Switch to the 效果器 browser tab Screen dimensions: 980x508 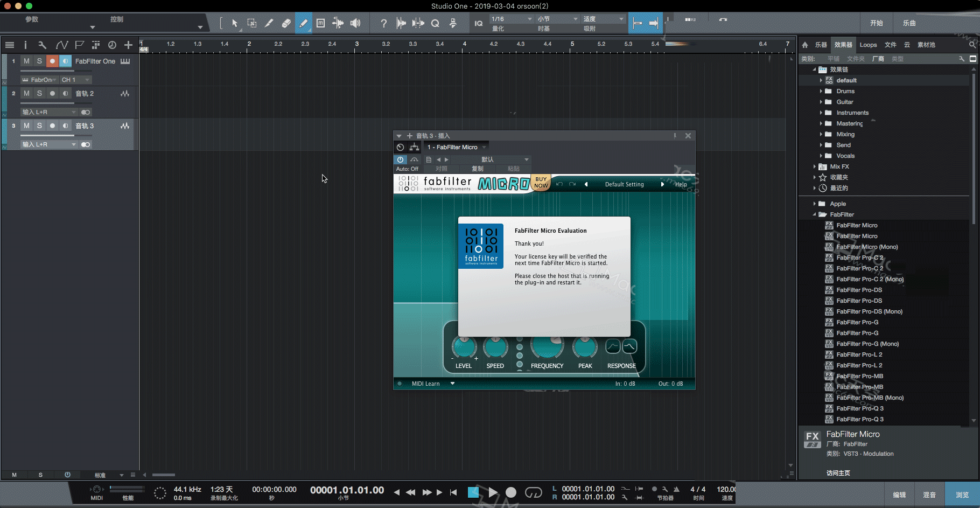843,45
